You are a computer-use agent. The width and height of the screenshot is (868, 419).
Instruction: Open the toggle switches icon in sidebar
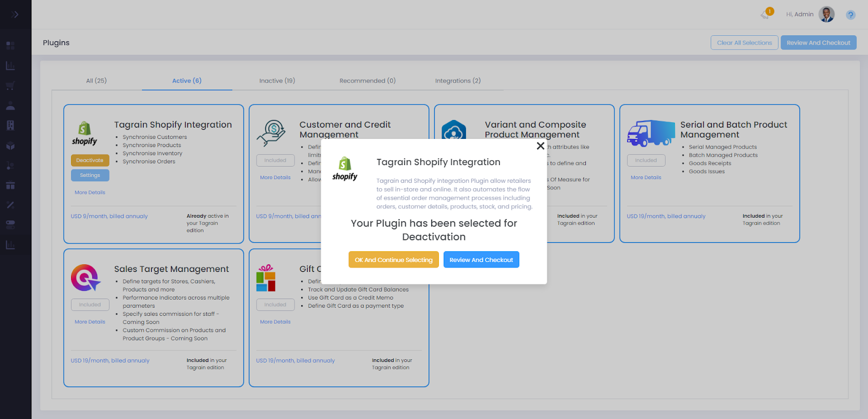[x=10, y=225]
